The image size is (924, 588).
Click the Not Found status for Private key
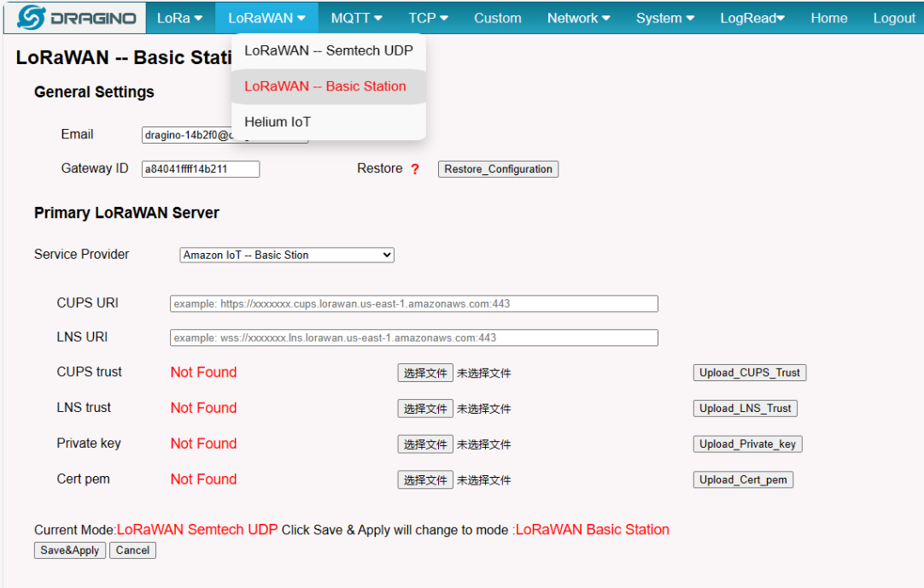pyautogui.click(x=203, y=444)
